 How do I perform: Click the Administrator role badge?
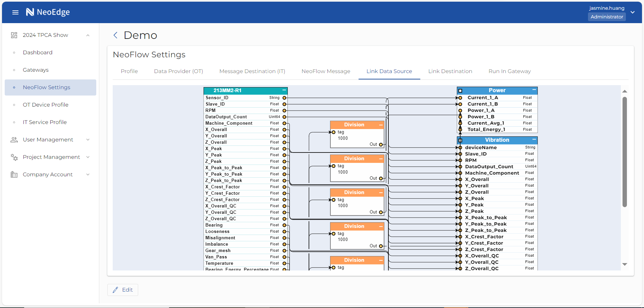(x=607, y=17)
